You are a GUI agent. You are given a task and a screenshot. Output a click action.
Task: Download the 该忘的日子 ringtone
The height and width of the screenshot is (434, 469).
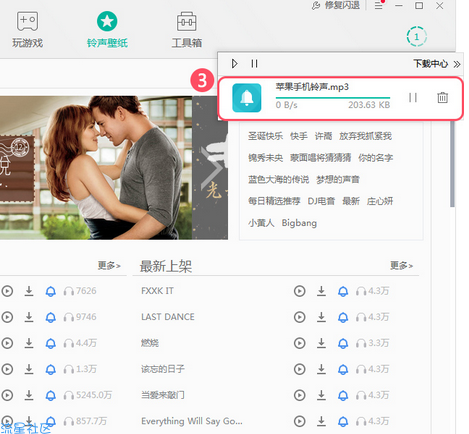click(x=321, y=369)
